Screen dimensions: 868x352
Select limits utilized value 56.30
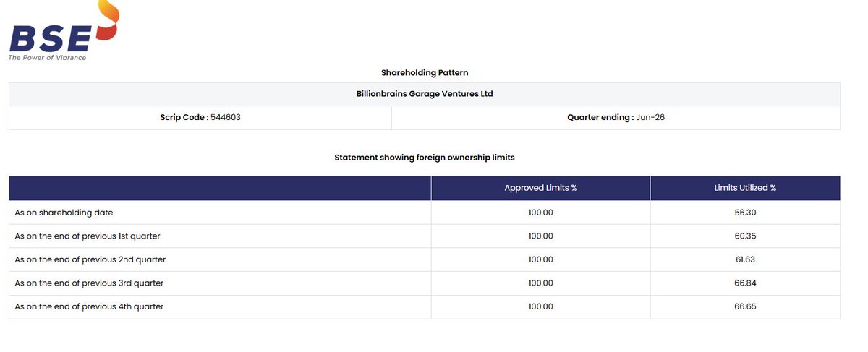tap(745, 213)
